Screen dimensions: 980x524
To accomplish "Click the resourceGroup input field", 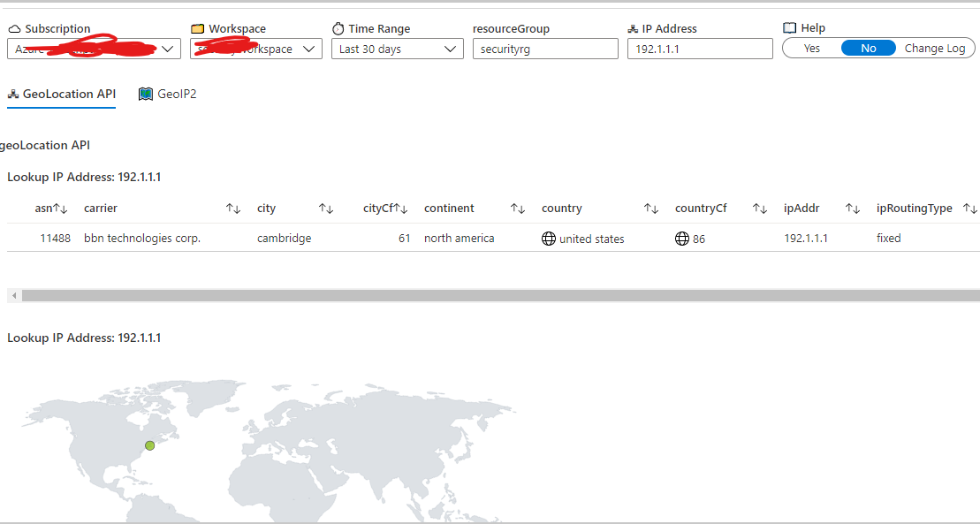I will pyautogui.click(x=545, y=49).
